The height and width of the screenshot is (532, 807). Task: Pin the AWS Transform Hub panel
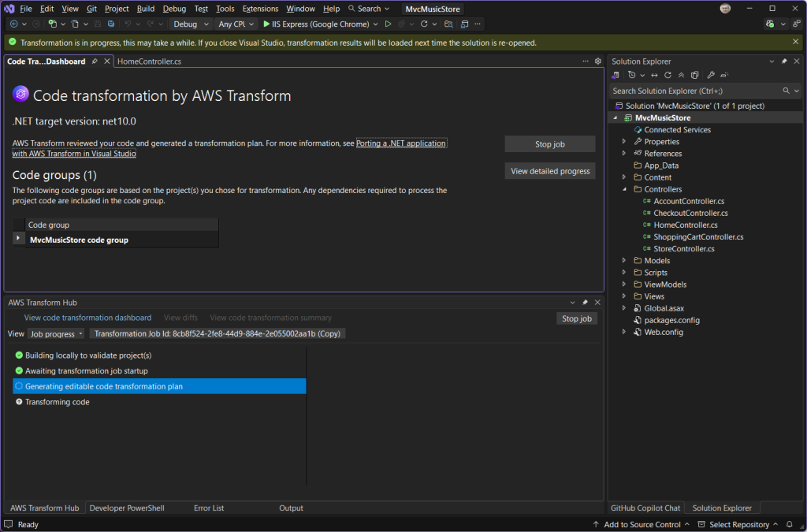(x=583, y=302)
